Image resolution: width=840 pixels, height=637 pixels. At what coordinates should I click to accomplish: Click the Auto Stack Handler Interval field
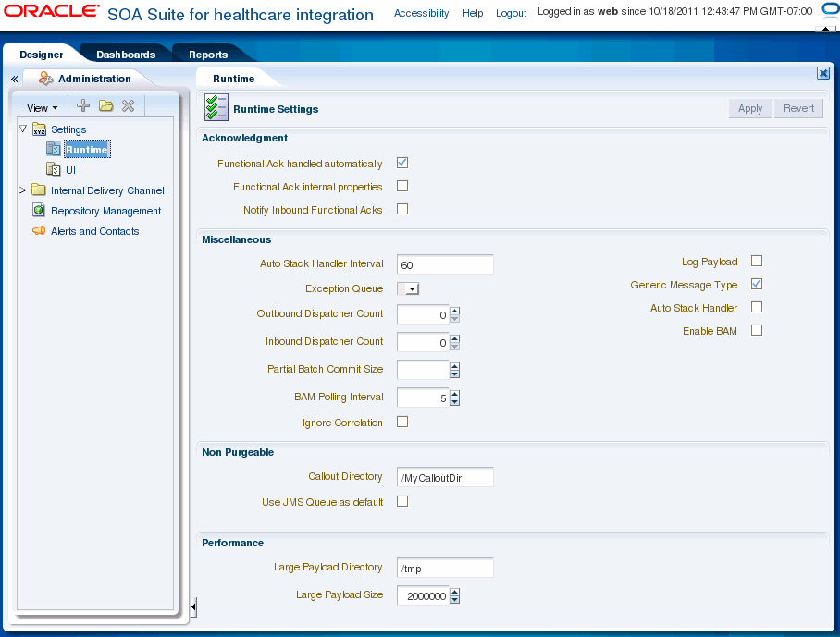point(445,264)
